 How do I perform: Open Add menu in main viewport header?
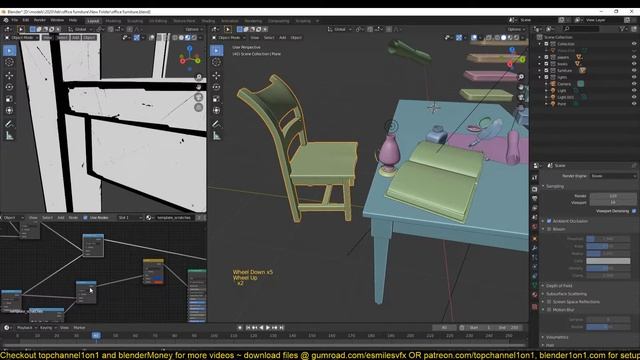[282, 38]
